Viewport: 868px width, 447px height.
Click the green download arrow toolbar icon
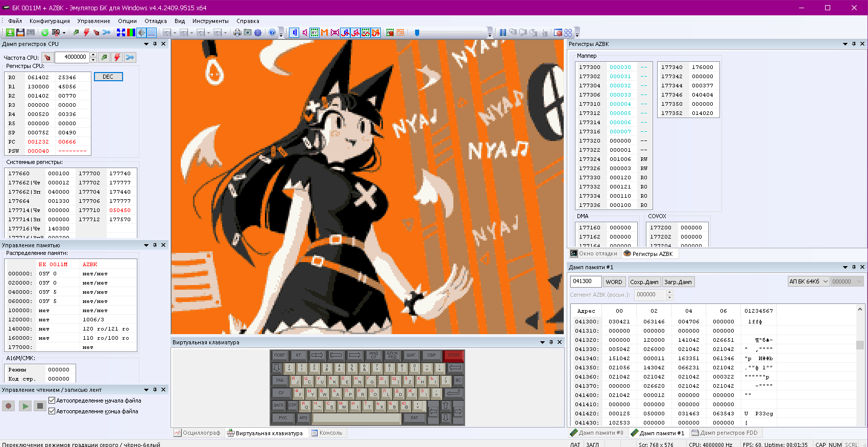pyautogui.click(x=10, y=32)
